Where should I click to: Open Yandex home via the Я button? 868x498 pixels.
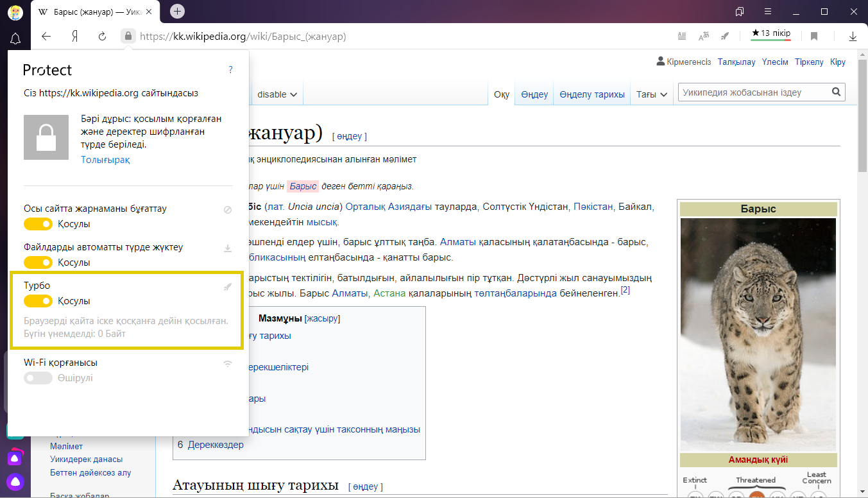click(x=74, y=37)
